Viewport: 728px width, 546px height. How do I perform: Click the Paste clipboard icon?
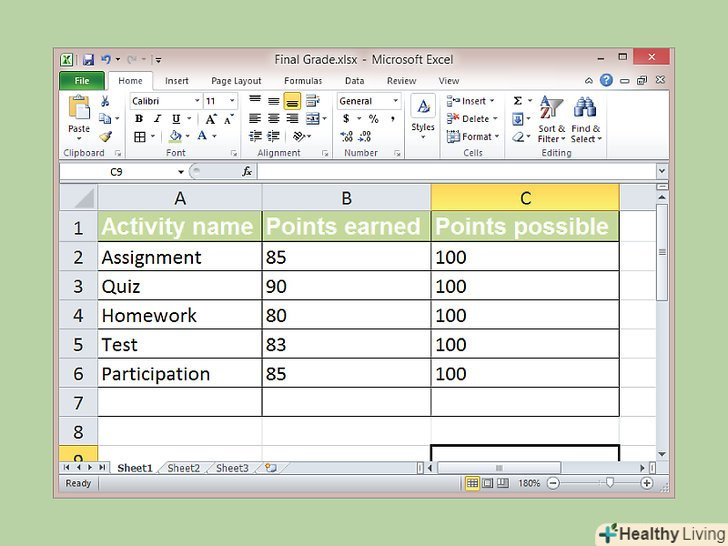pos(79,107)
